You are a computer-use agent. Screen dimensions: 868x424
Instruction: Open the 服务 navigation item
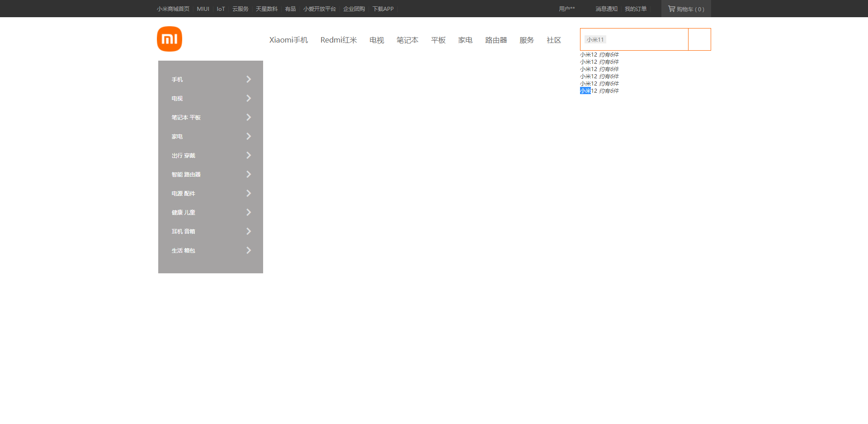point(526,40)
